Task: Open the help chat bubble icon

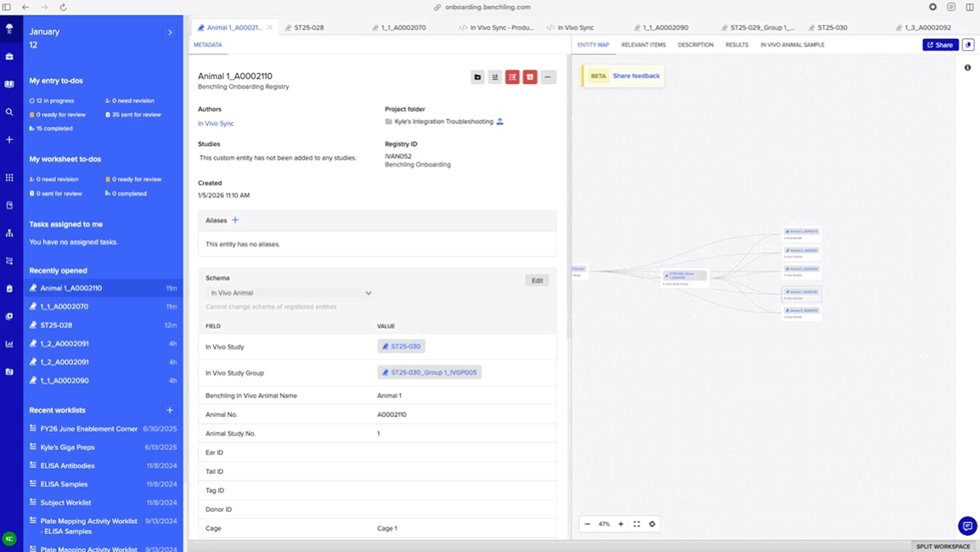Action: coord(966,526)
